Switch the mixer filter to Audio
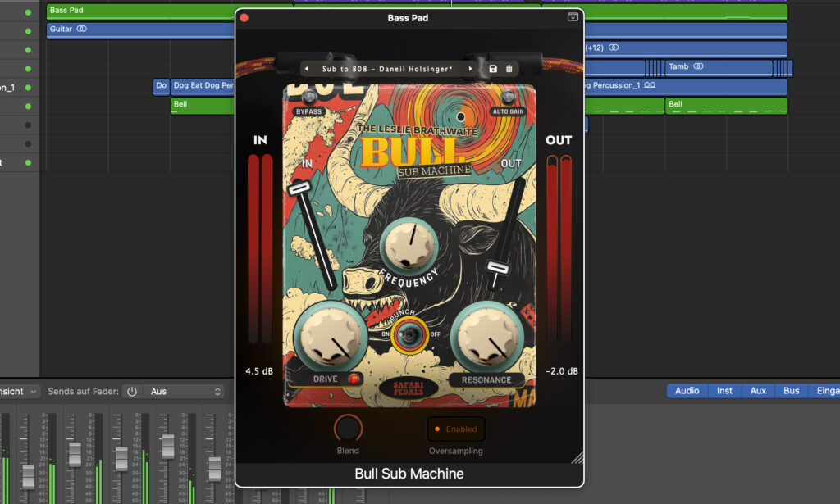840x504 pixels. (x=687, y=391)
